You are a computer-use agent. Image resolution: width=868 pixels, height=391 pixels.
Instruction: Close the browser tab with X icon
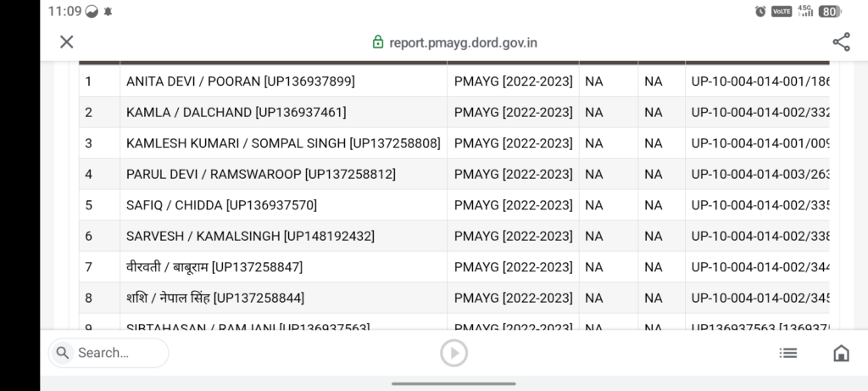click(x=67, y=42)
